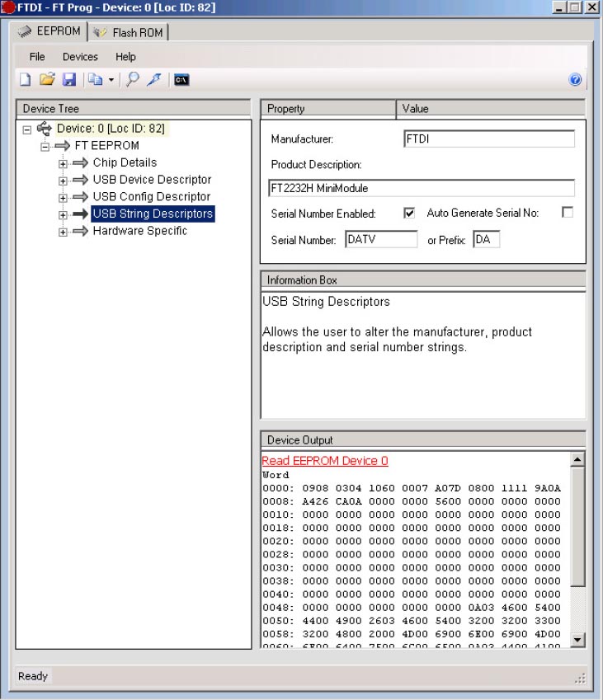
Task: Expand the USB Config Descriptor node
Action: [x=63, y=198]
